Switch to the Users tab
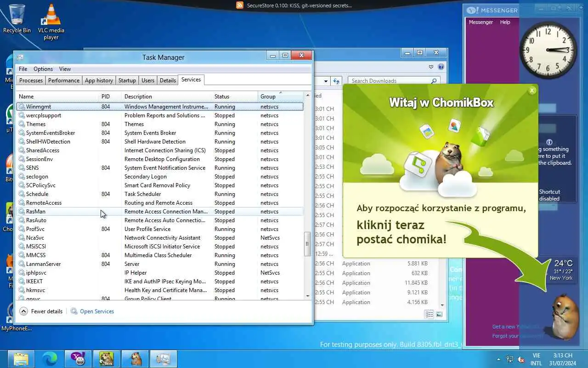588x368 pixels. tap(148, 80)
